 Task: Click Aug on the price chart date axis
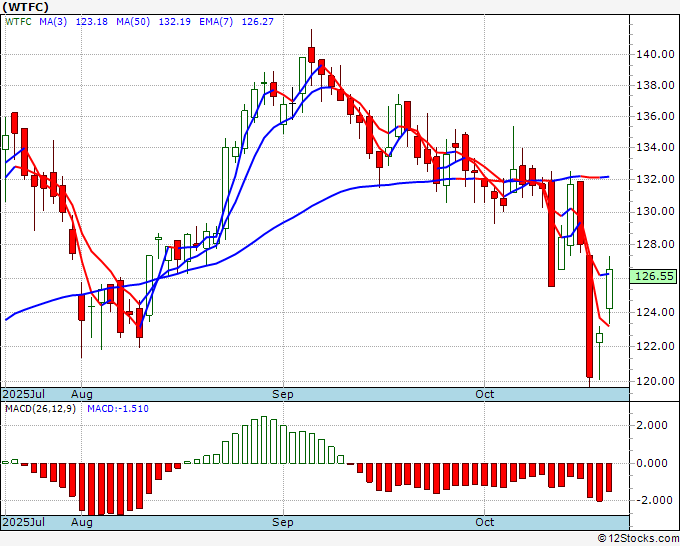[82, 394]
